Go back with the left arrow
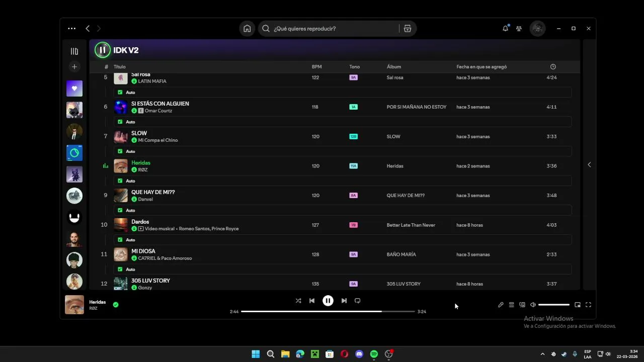This screenshot has height=362, width=644. pos(88,29)
